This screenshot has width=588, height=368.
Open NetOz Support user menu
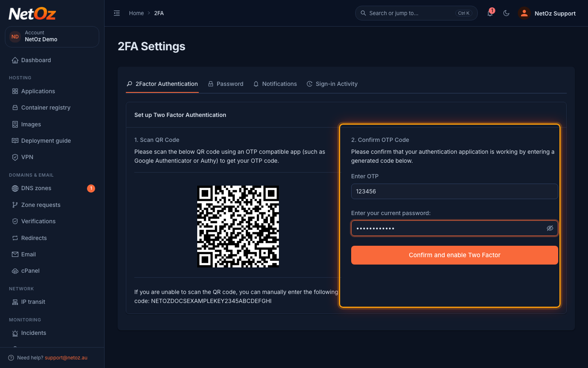click(547, 13)
